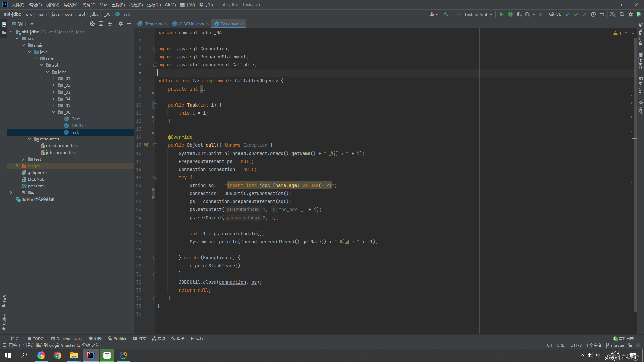This screenshot has height=362, width=644.
Task: Open the Project view selector dropdown
Action: coord(22,24)
